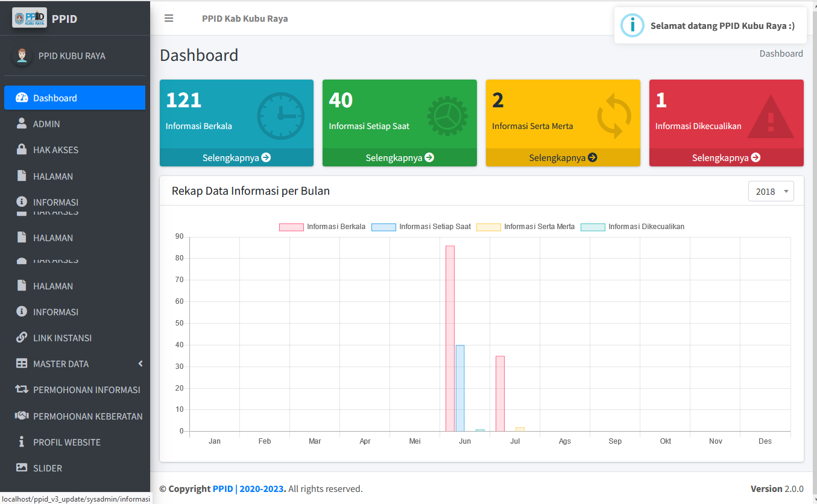Toggle the Informasi Berkala legend in chart
Screen dimensions: 817x504
tap(323, 227)
